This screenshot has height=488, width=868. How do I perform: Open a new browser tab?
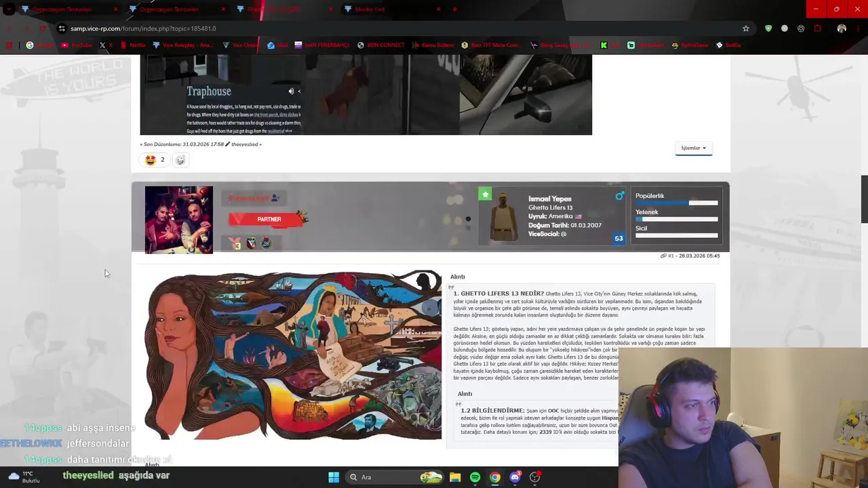click(454, 9)
